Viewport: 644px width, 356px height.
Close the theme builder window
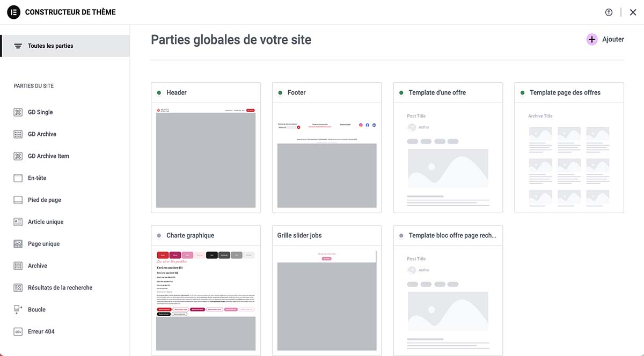633,12
